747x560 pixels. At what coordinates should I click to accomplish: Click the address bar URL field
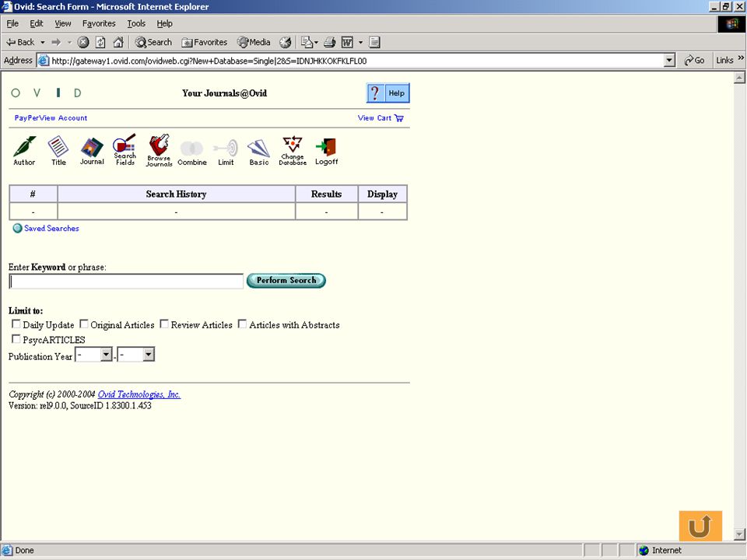click(351, 61)
